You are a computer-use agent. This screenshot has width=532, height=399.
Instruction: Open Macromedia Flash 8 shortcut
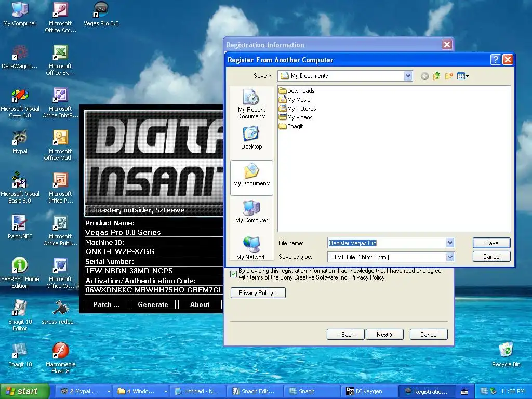(x=60, y=358)
